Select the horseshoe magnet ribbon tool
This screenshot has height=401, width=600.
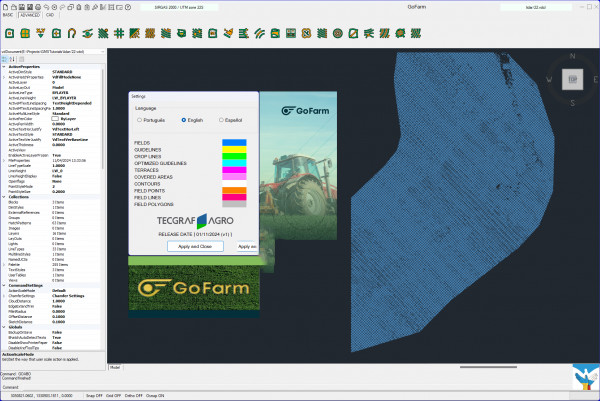tap(72, 33)
